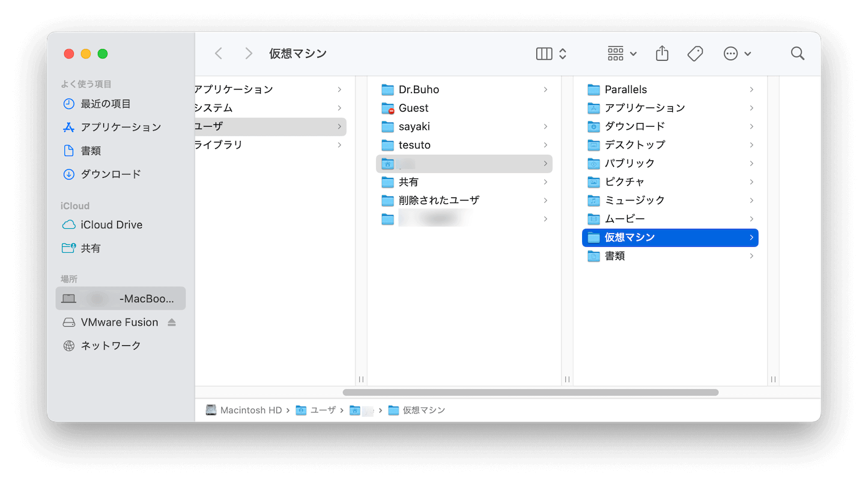Select the Parallels folder
The image size is (868, 484).
pos(670,89)
